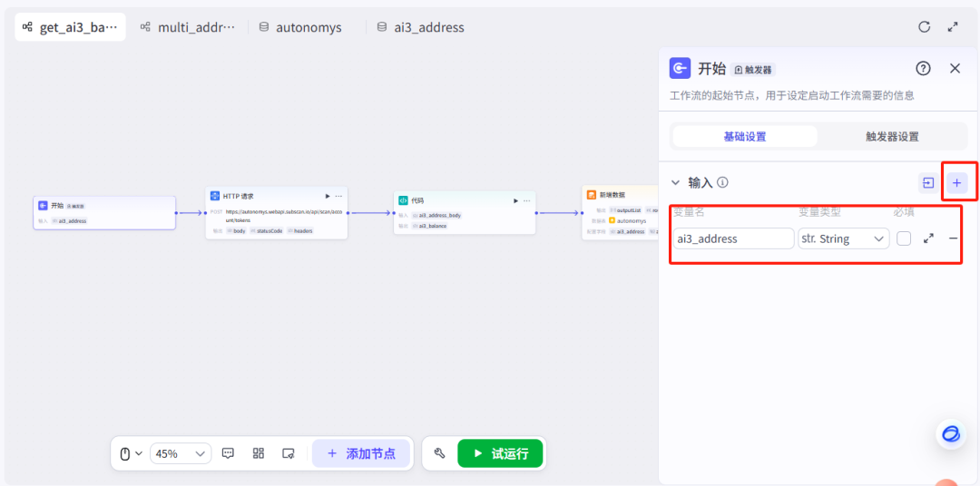Run the HTTP 请求 node play button

coord(327,196)
